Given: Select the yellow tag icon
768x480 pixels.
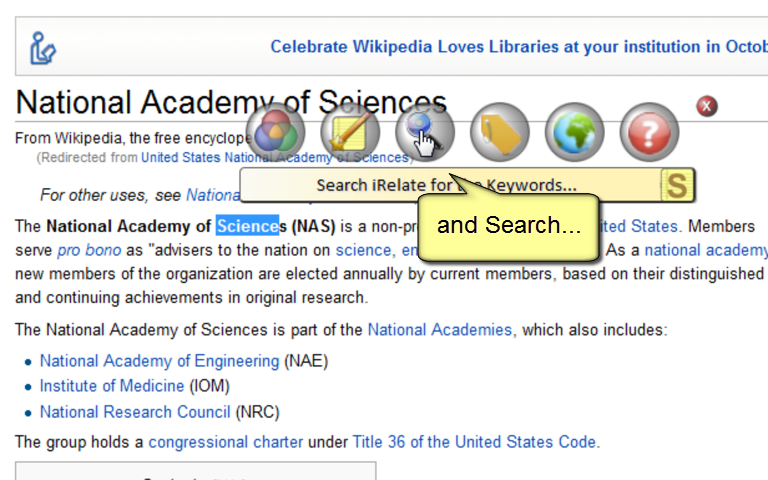Looking at the screenshot, I should 500,132.
